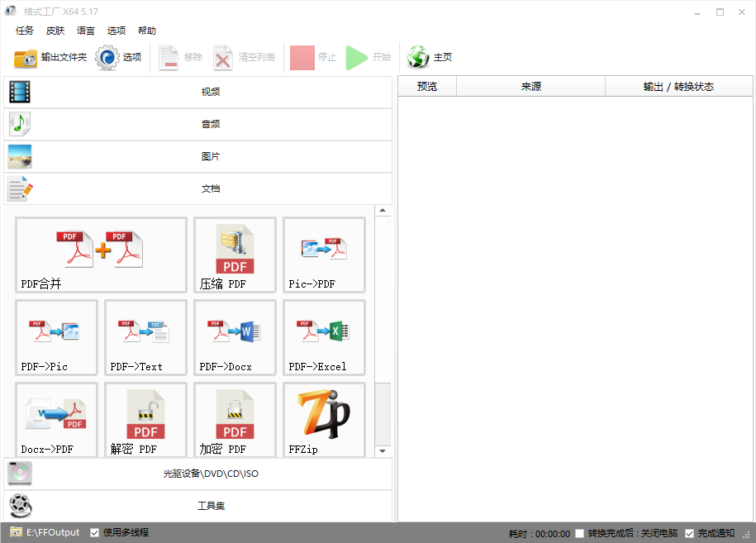Open the PDF->Docx converter
Viewport: 756px width, 543px height.
tap(235, 337)
